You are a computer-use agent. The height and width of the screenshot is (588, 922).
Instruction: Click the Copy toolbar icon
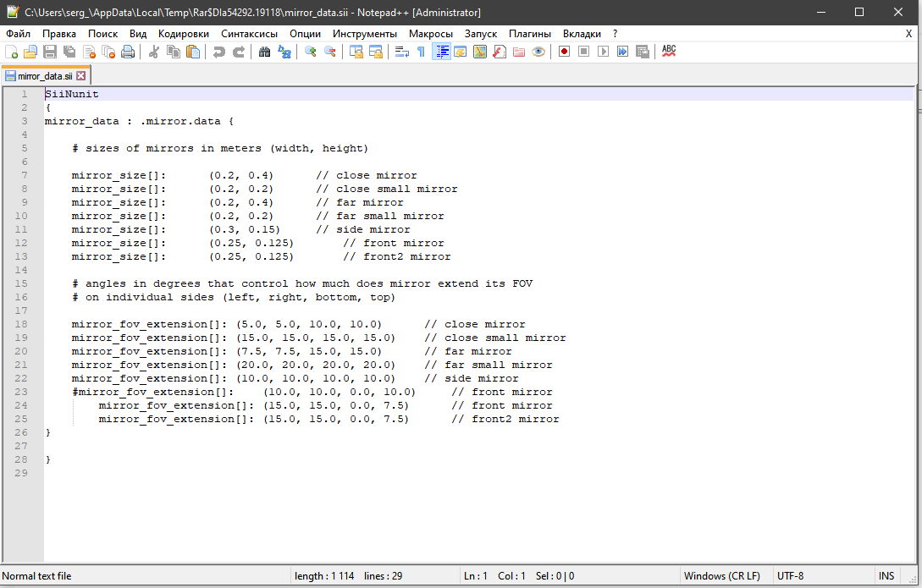click(174, 52)
